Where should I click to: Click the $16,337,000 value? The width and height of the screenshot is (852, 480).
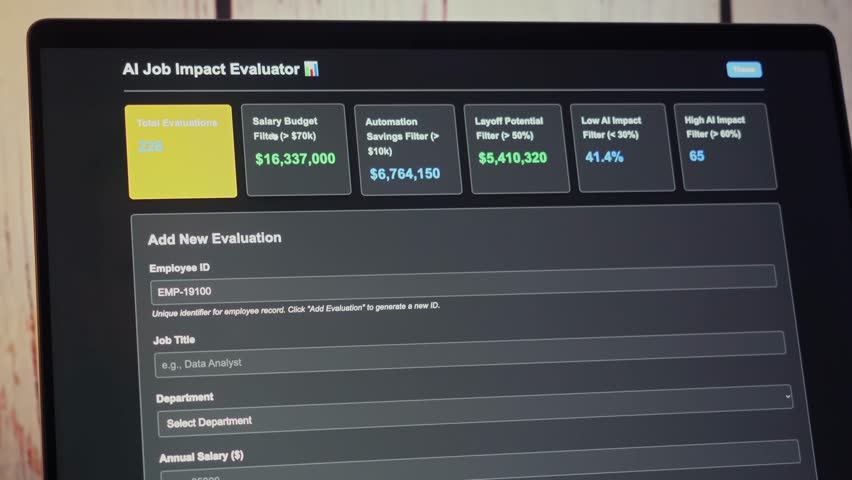click(295, 159)
